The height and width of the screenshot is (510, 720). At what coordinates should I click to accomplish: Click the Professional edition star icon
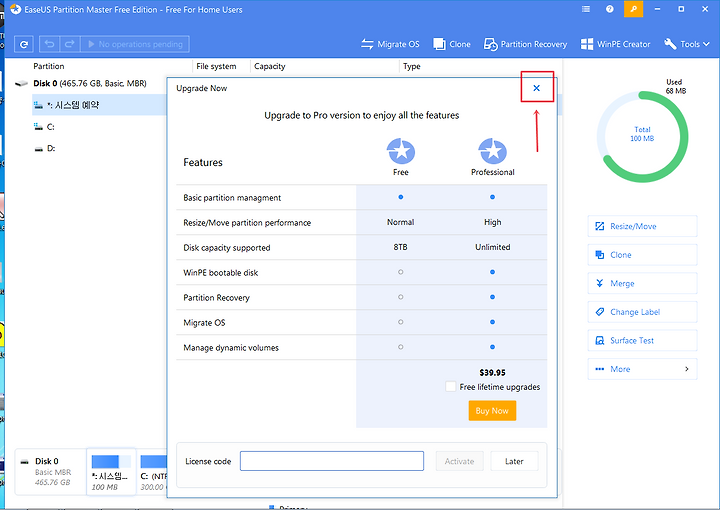point(492,151)
